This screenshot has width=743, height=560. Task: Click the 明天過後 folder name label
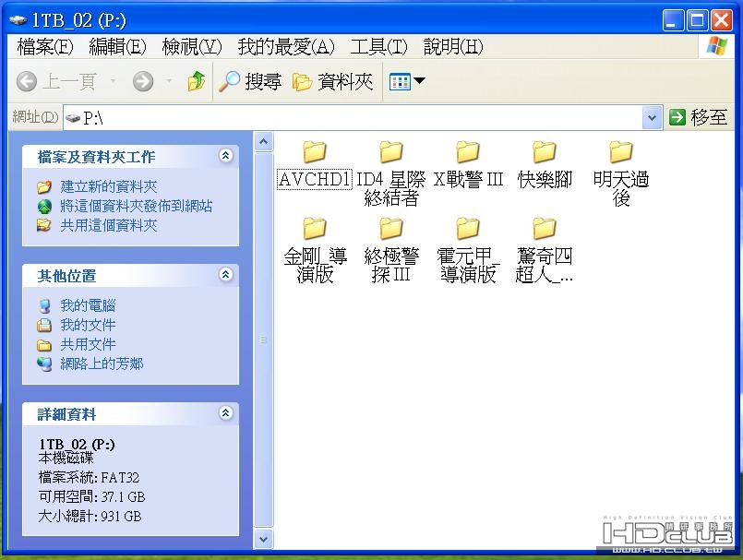(621, 188)
